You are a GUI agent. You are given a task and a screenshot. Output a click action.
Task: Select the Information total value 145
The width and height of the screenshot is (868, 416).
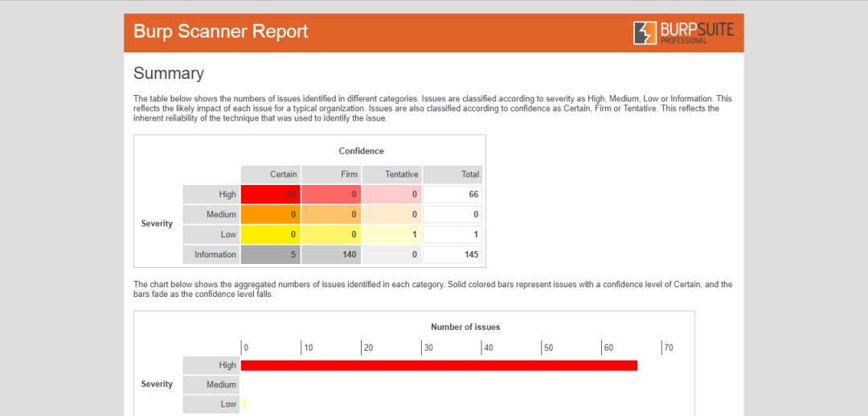point(452,255)
